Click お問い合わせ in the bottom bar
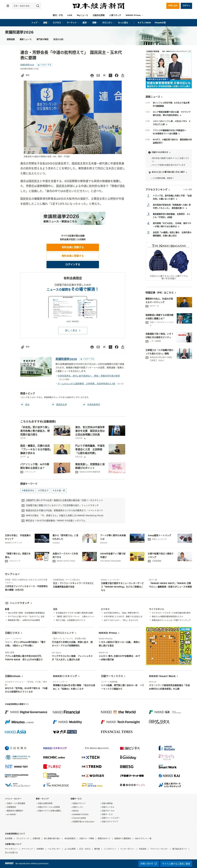 (148, 864)
